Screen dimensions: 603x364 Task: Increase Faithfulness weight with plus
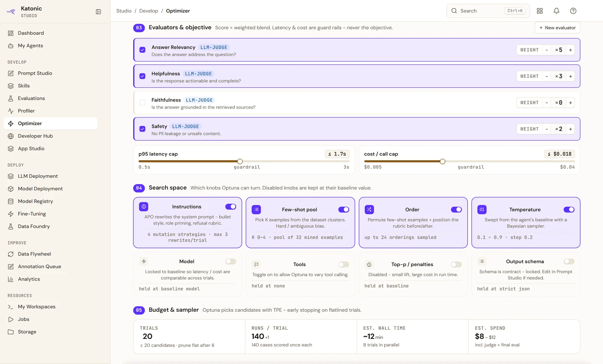pos(570,103)
